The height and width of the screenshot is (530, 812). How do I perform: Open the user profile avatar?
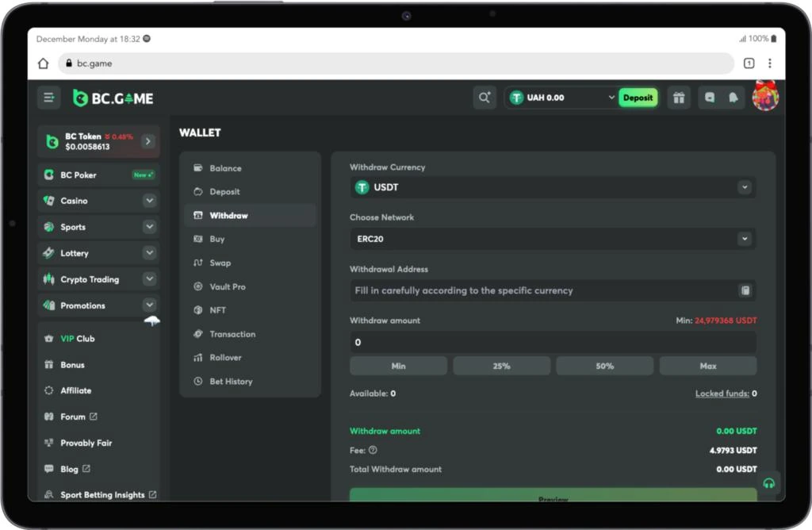[765, 96]
